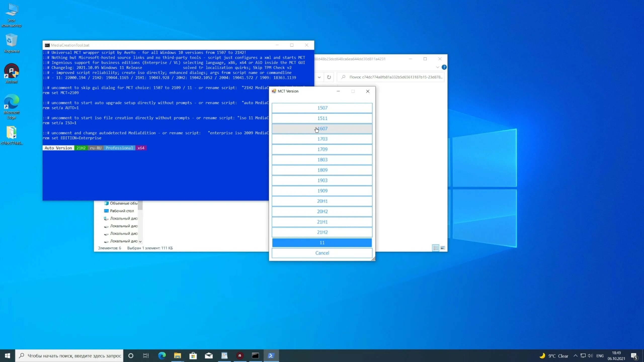Select version 1607 in MCT list

pyautogui.click(x=322, y=128)
